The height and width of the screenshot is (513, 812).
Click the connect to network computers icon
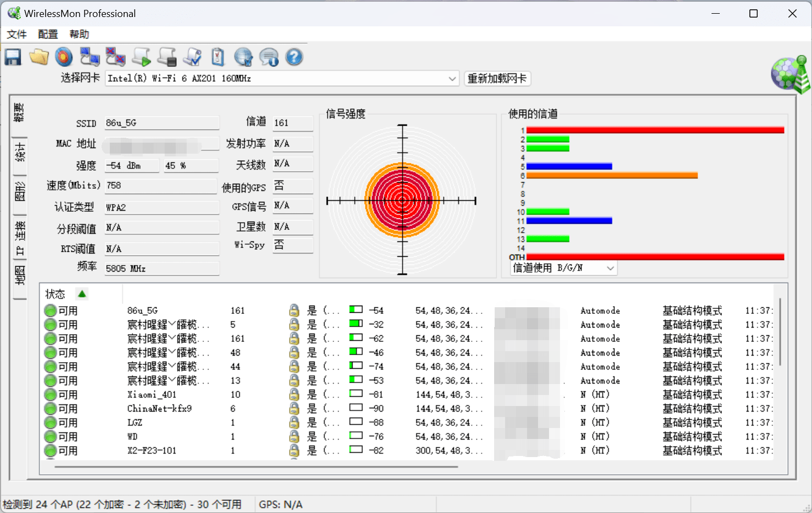click(89, 57)
